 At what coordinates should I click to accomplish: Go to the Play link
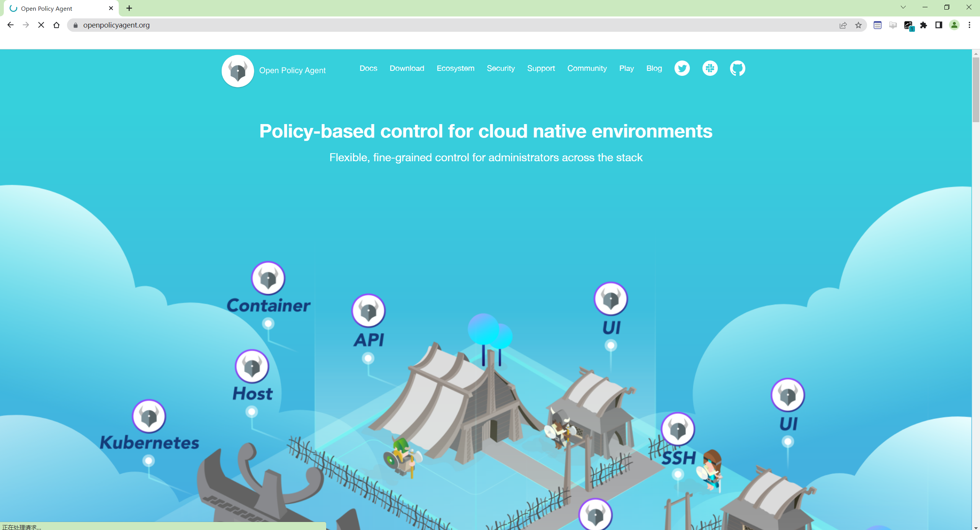[x=626, y=68]
